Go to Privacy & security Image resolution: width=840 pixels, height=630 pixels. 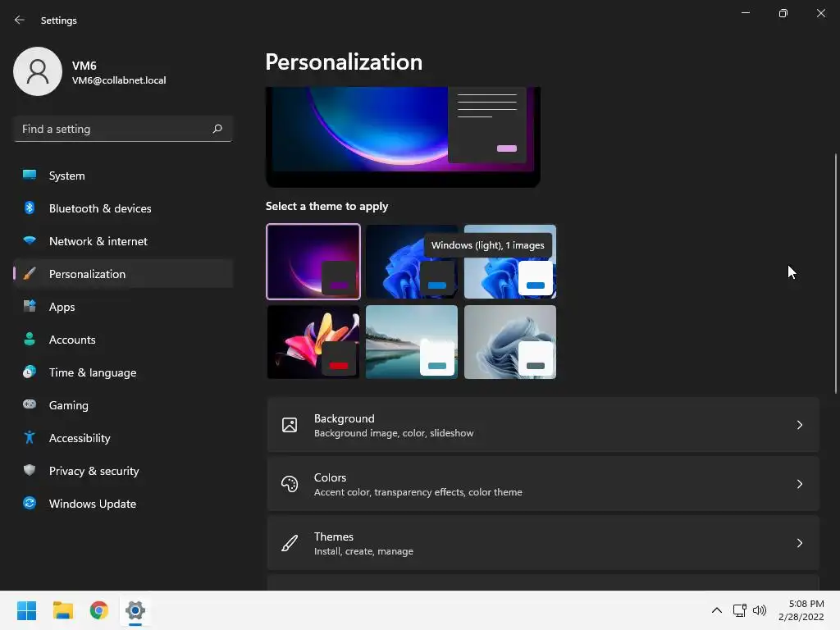123,471
